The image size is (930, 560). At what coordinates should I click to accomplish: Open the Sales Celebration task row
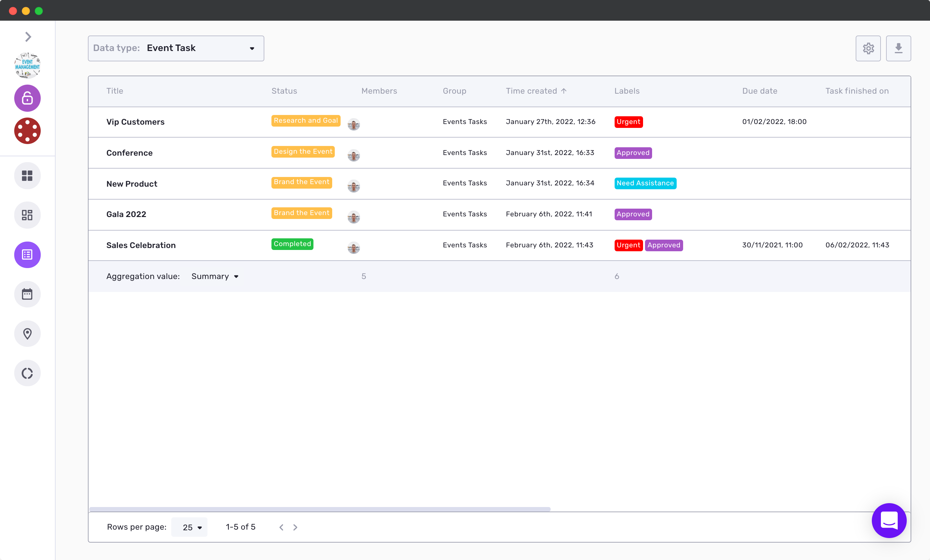[141, 245]
